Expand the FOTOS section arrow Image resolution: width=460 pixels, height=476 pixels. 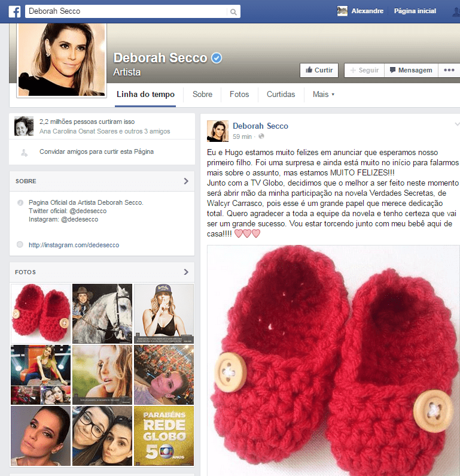point(186,272)
